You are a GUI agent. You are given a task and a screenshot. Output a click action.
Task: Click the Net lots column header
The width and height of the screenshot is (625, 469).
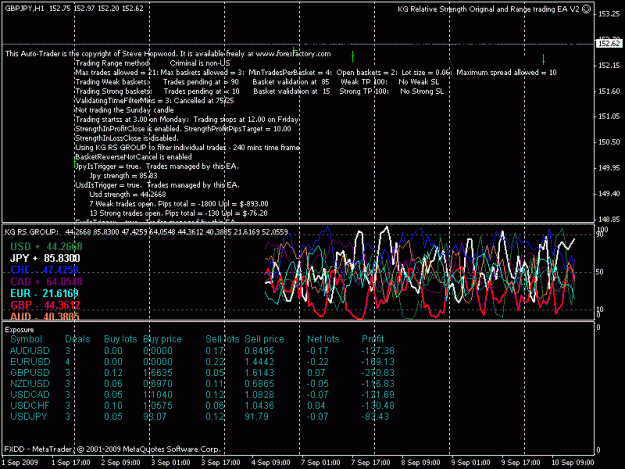click(323, 339)
